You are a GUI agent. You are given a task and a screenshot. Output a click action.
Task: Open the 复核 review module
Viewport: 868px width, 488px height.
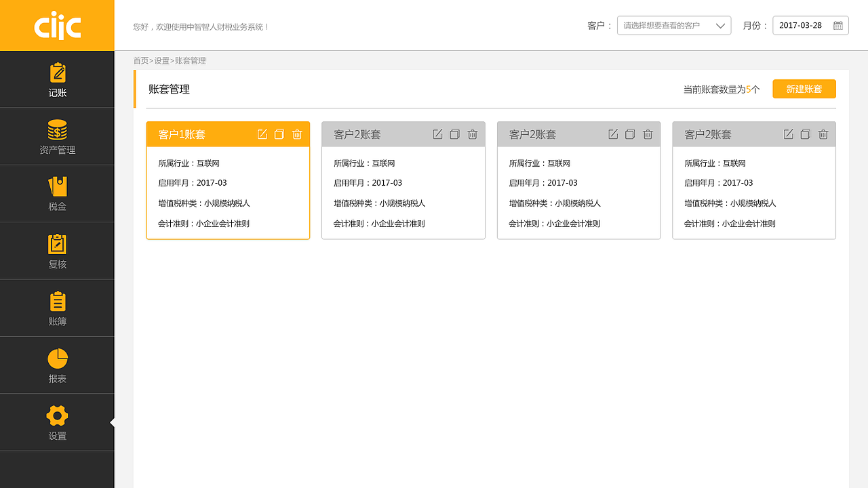click(57, 251)
